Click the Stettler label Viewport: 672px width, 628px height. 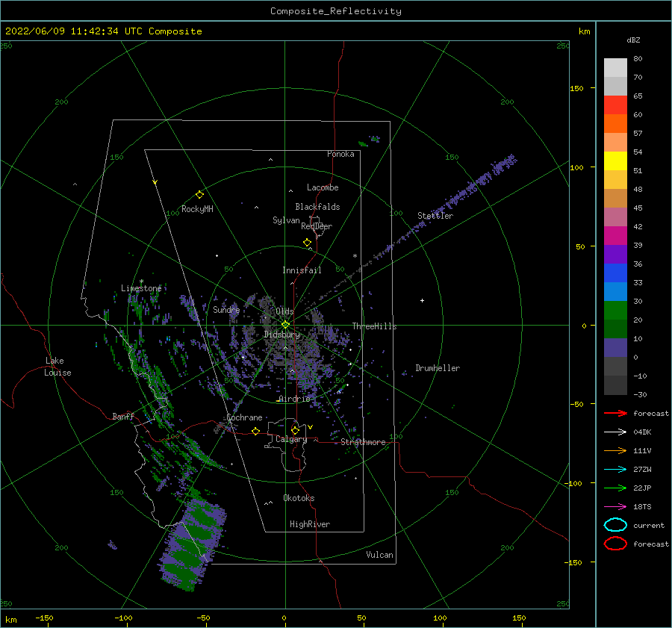[435, 216]
